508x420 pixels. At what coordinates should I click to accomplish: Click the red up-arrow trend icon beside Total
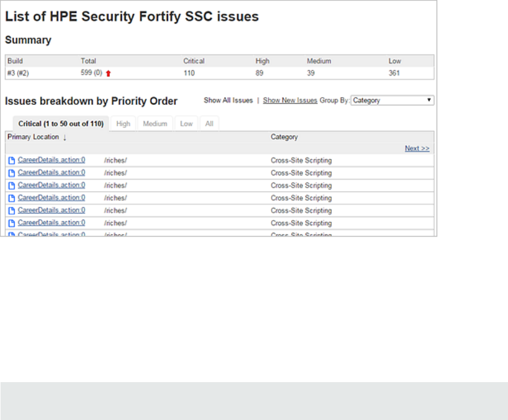click(x=108, y=74)
